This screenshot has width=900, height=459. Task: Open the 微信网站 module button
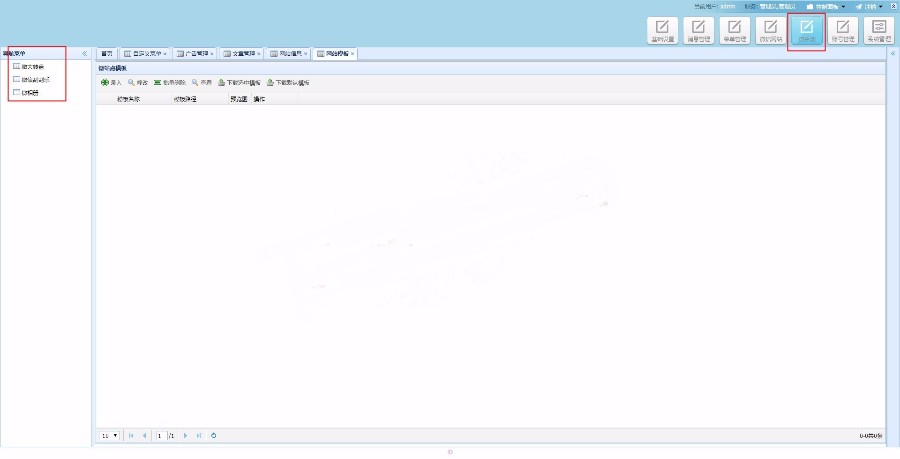pos(771,30)
